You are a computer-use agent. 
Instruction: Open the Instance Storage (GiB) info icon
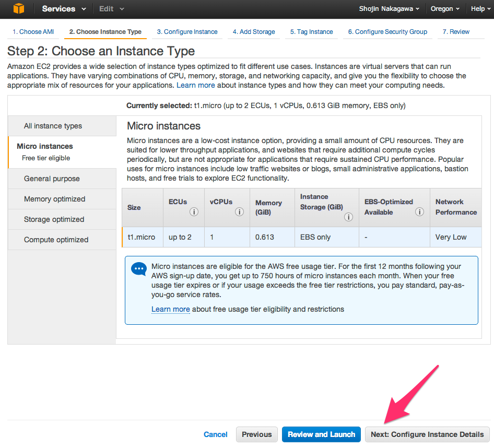pos(348,217)
